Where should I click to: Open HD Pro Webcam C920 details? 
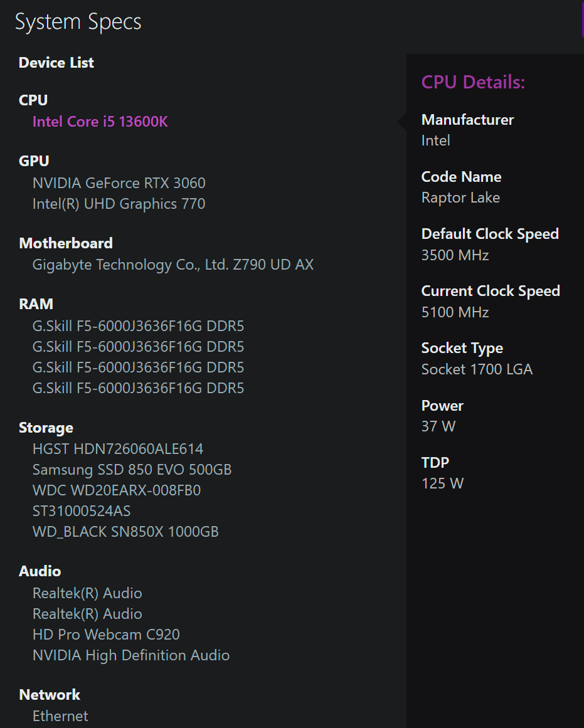tap(106, 635)
